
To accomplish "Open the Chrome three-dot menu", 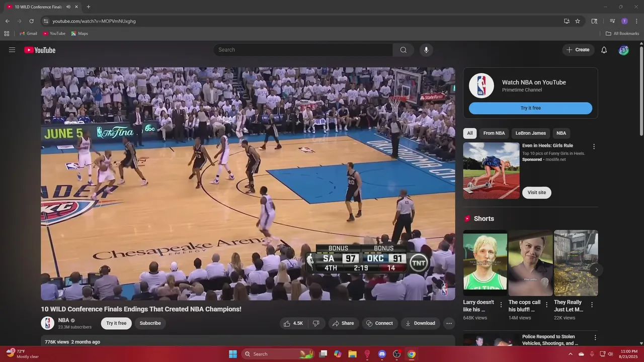I will (x=636, y=21).
